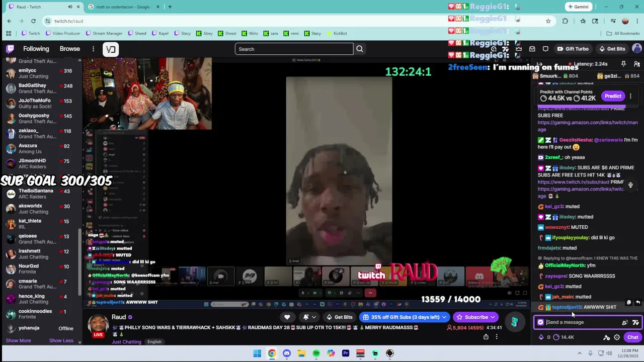Collapse chat with the arrow icon
Viewport: 644px width, 362px height.
point(539,64)
